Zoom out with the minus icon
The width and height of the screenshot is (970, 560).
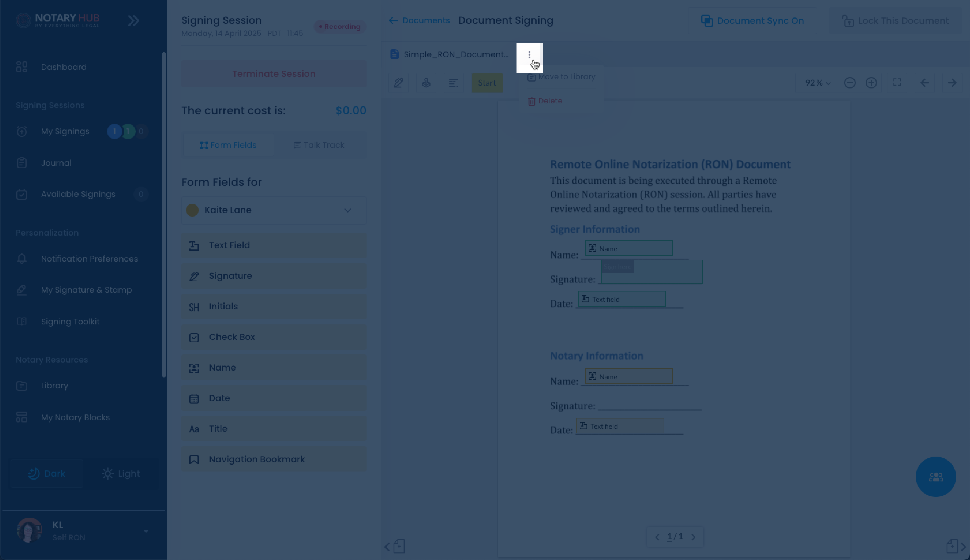(850, 83)
